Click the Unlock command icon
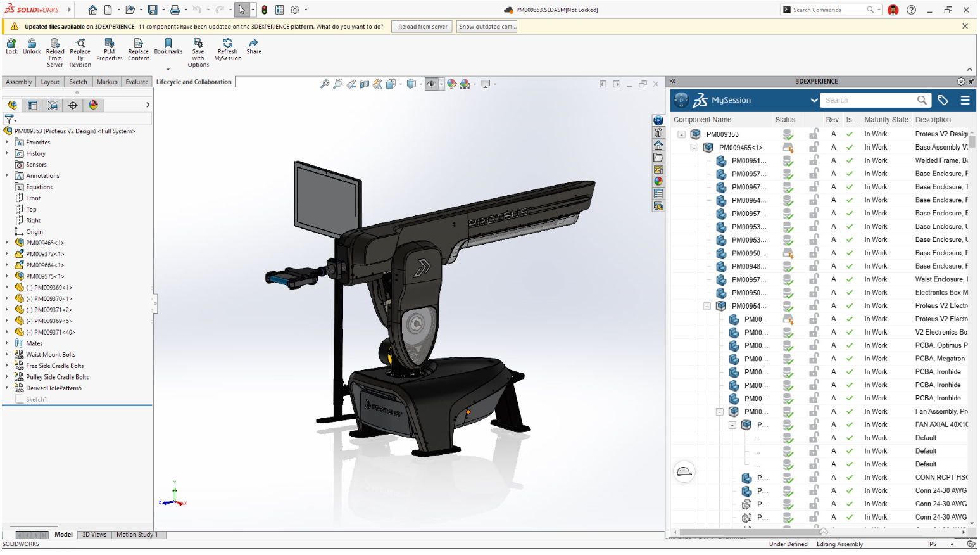 (x=32, y=43)
